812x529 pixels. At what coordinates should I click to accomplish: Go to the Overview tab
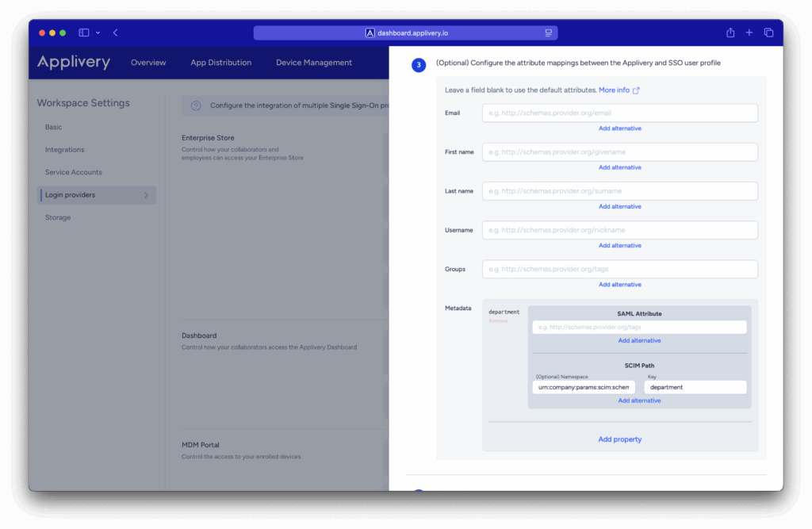click(x=148, y=63)
